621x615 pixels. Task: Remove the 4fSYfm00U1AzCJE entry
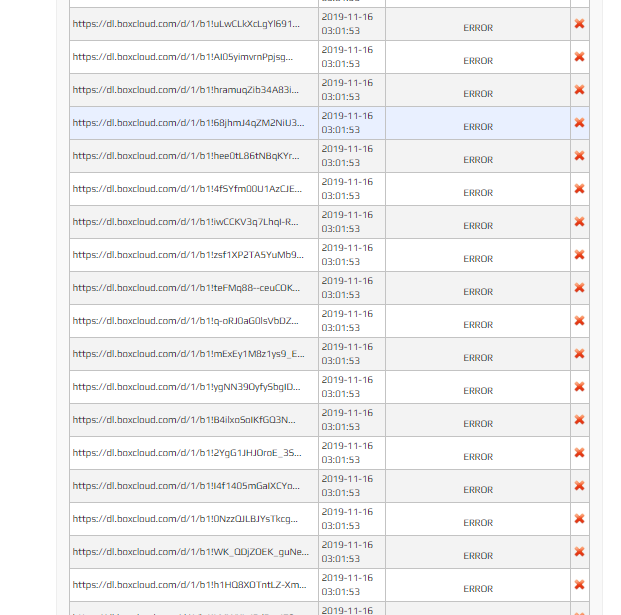click(x=579, y=189)
